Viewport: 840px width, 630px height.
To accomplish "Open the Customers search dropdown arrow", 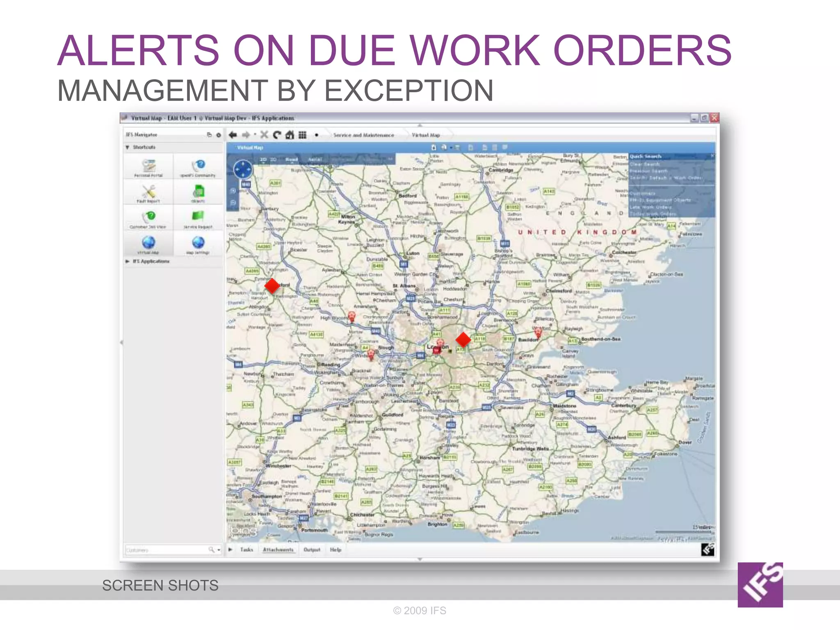I will (219, 550).
